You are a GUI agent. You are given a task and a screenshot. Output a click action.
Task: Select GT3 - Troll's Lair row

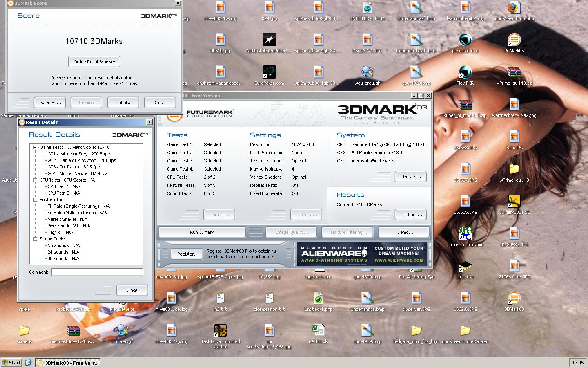[73, 167]
